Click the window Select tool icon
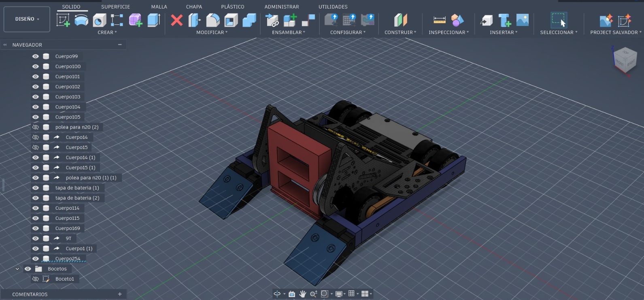Viewport: 644px width, 300px height. coord(559,20)
